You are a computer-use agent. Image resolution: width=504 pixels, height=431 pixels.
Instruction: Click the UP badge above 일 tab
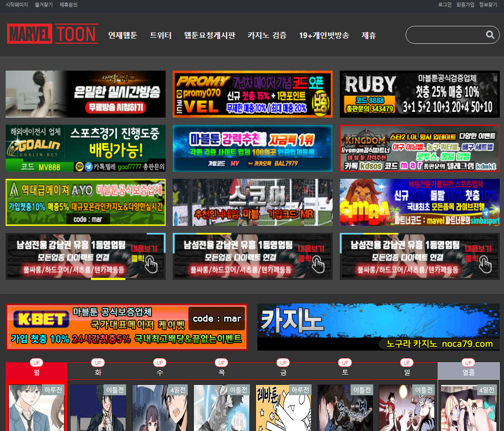pos(407,363)
